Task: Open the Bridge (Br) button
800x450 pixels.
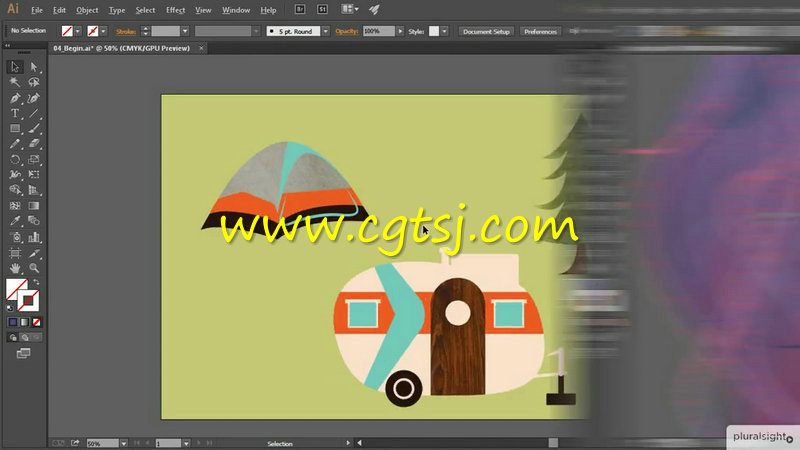Action: click(x=300, y=9)
